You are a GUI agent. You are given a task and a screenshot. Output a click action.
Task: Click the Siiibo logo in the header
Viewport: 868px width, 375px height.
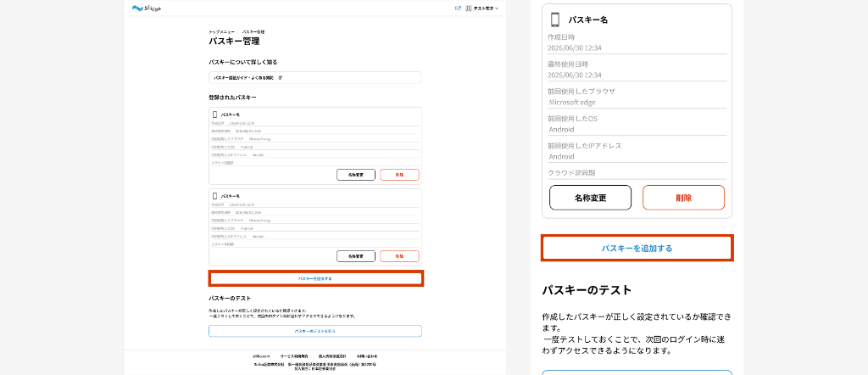point(147,8)
